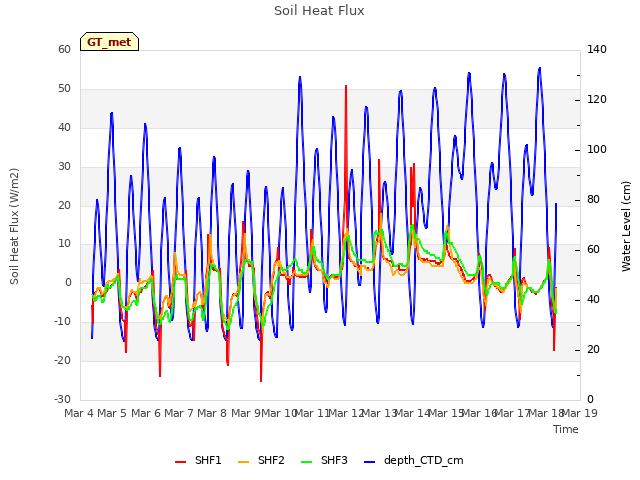Click the 30 tick on left axis
640x480 pixels.
(x=64, y=166)
